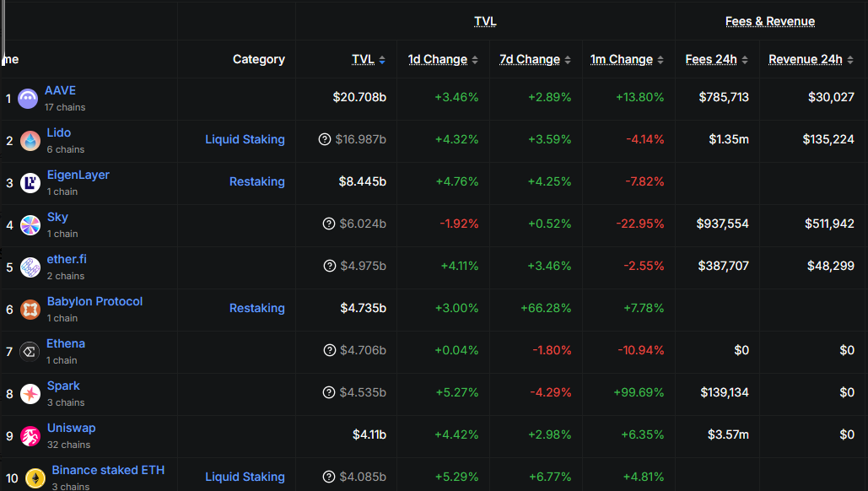Open the ether.fi protocol page
868x491 pixels.
pyautogui.click(x=67, y=259)
